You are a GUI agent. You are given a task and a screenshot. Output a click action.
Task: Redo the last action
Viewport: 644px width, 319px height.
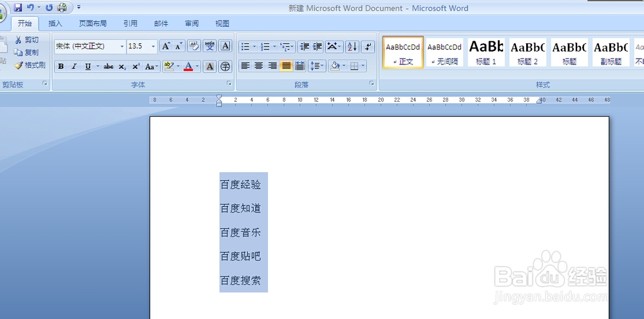(49, 7)
